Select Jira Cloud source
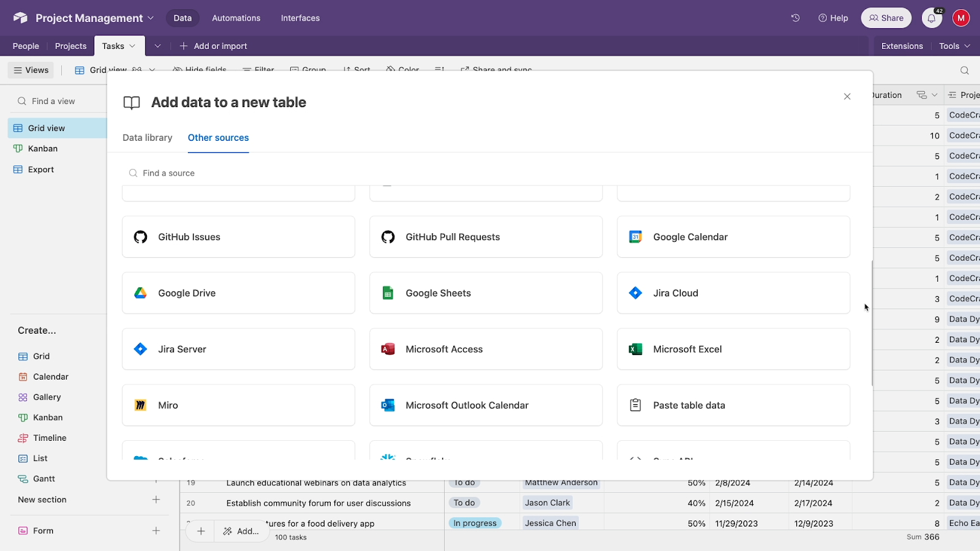The image size is (980, 551). [x=733, y=293]
